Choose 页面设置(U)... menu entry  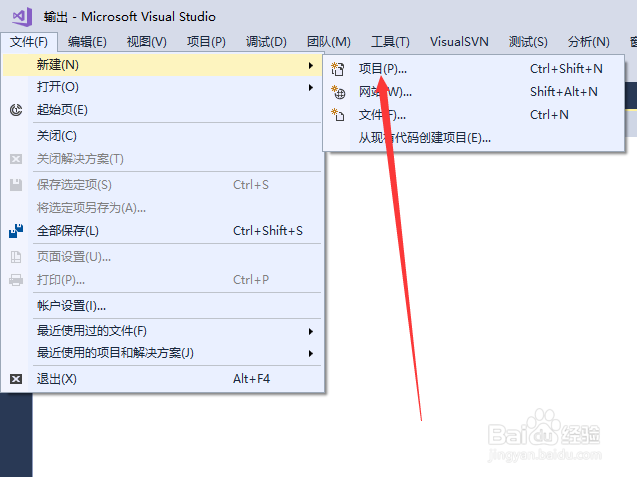163,257
